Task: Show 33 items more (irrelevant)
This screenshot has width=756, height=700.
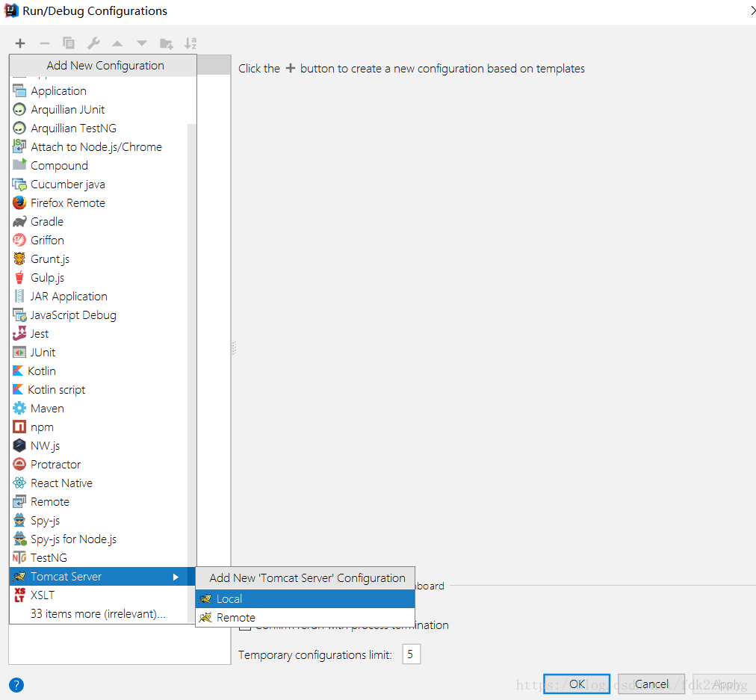Action: (x=98, y=613)
